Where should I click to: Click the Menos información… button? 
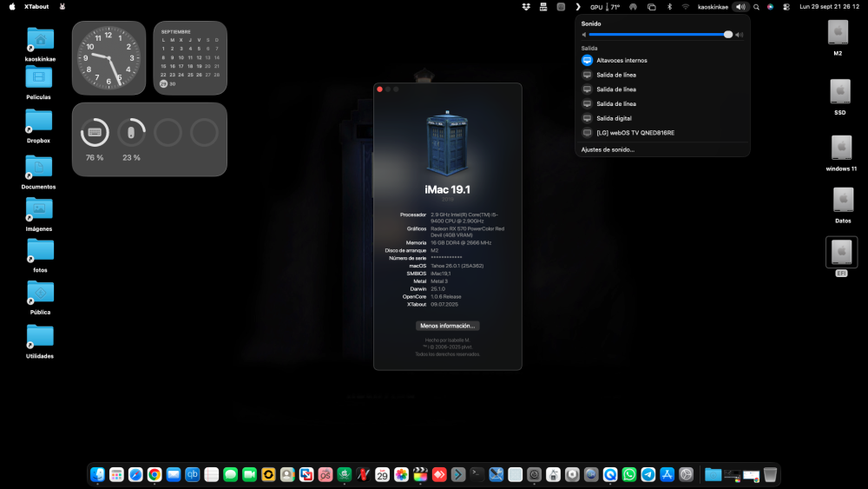point(447,326)
